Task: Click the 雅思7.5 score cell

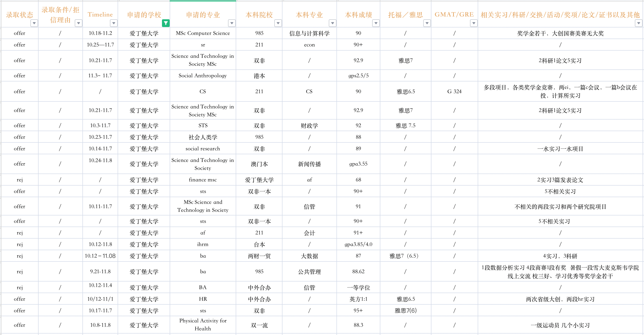Action: pyautogui.click(x=405, y=125)
